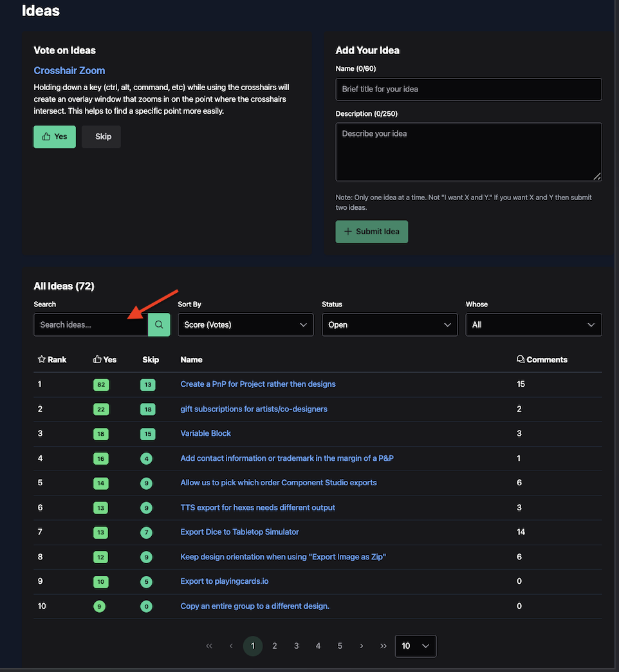The image size is (619, 672).
Task: Expand the Status dropdown set to Open
Action: point(389,325)
